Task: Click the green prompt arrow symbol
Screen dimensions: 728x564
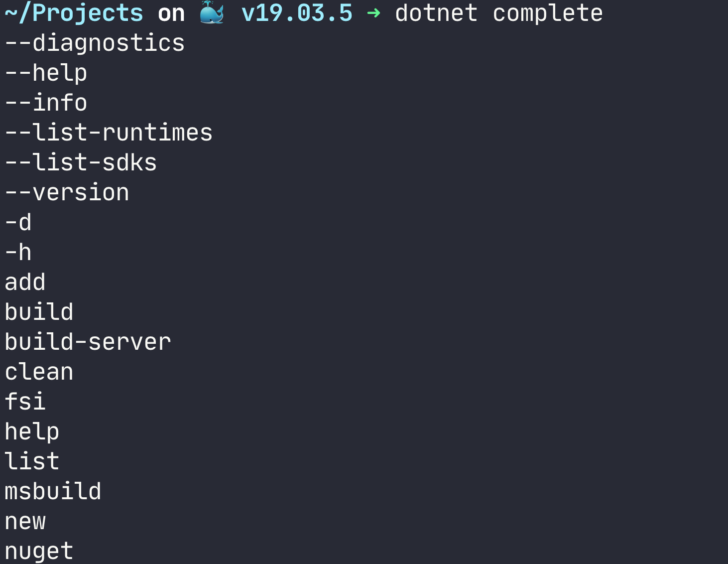Action: click(x=373, y=13)
